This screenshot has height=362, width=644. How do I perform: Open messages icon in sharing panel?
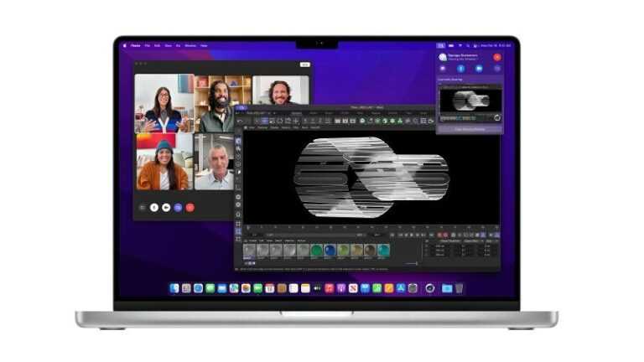[x=443, y=69]
